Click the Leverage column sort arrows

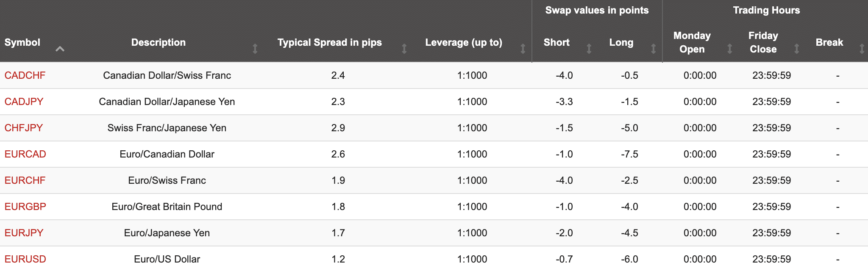[x=523, y=49]
